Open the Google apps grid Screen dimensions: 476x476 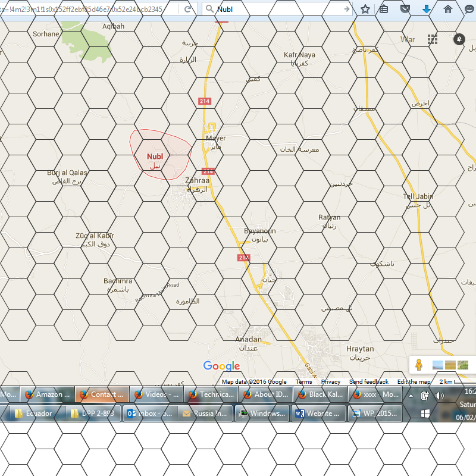pos(433,39)
